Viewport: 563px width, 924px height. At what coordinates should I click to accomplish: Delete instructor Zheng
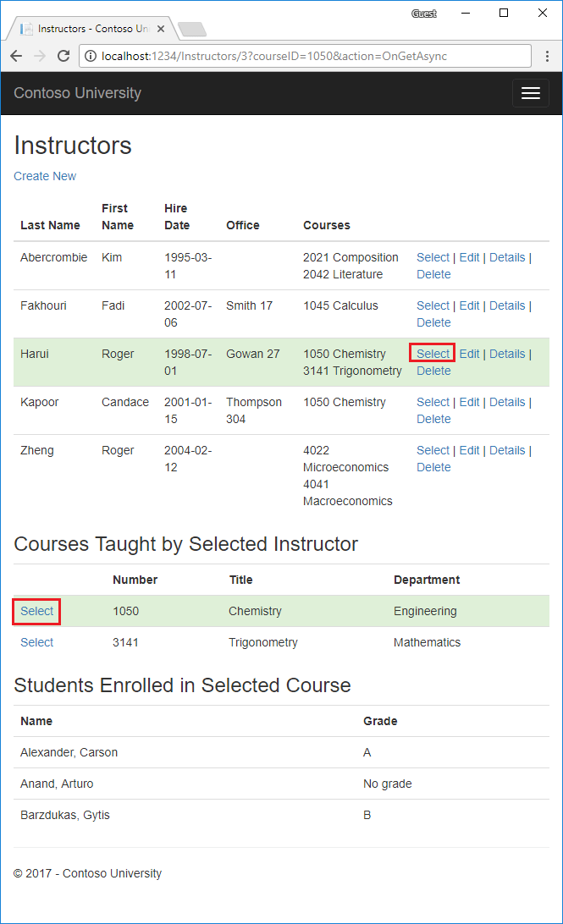tap(433, 467)
